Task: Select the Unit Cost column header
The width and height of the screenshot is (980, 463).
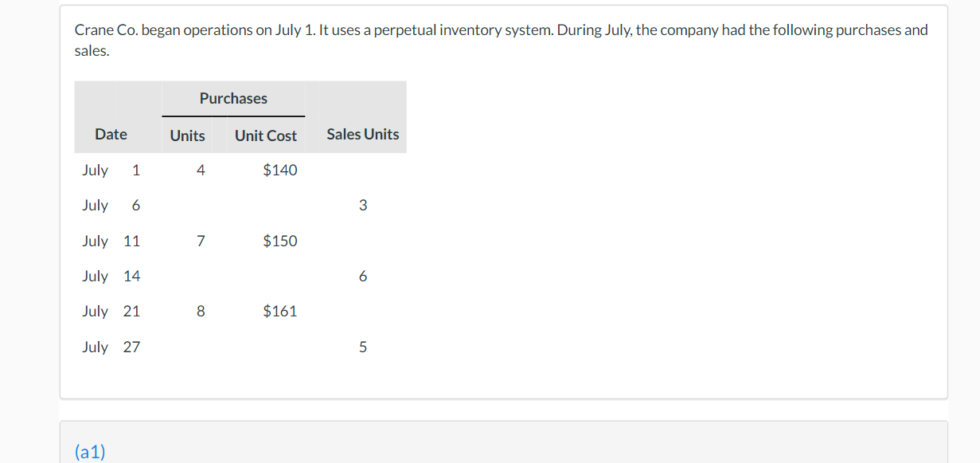Action: pos(266,136)
